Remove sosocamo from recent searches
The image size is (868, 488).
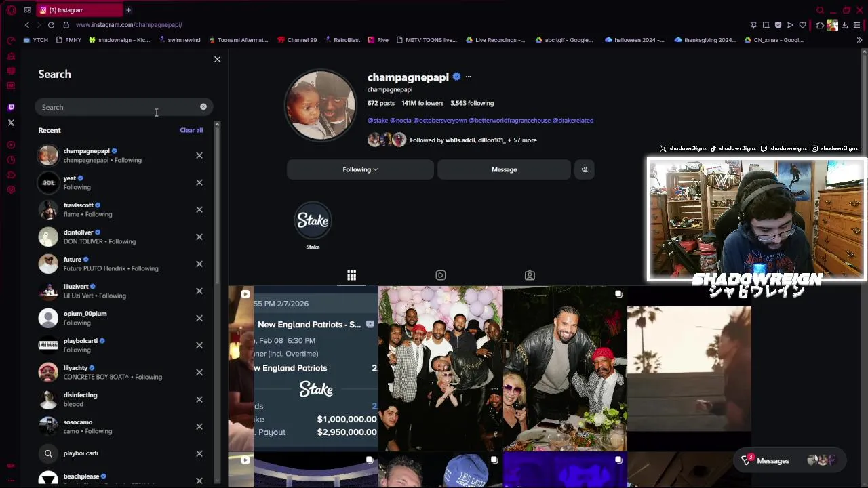[x=199, y=426]
